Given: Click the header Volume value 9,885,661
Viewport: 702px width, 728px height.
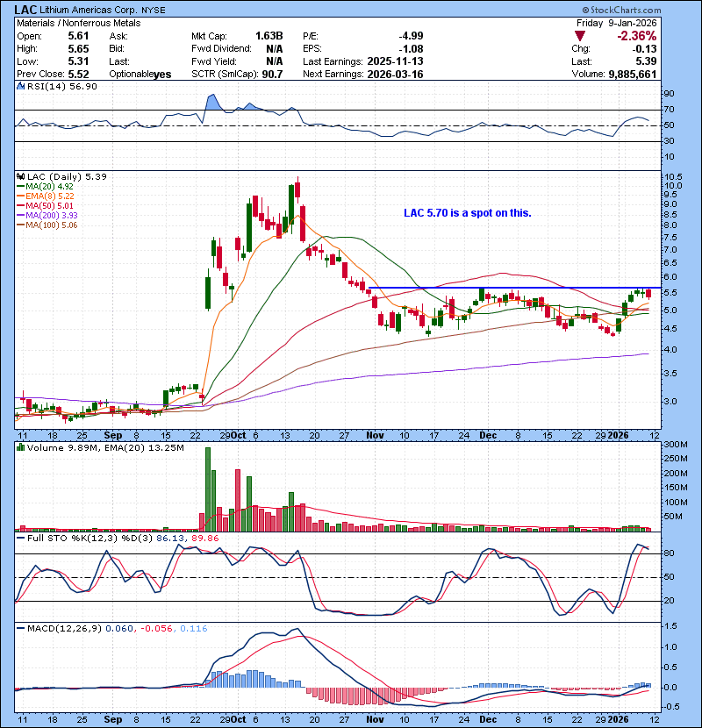Looking at the screenshot, I should point(633,75).
